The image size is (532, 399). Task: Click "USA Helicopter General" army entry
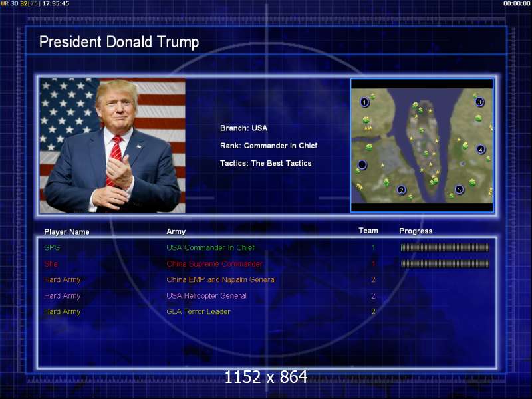206,295
